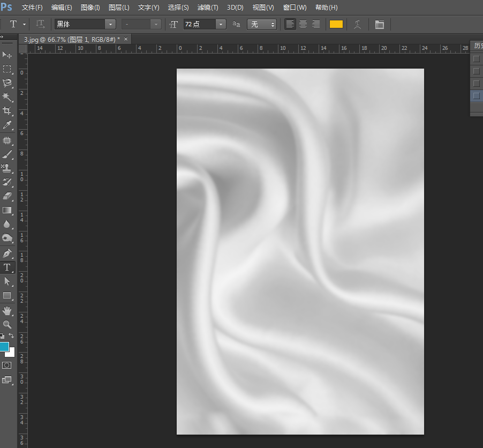Open the 滤镜(T) menu
483x448 pixels.
(x=208, y=8)
